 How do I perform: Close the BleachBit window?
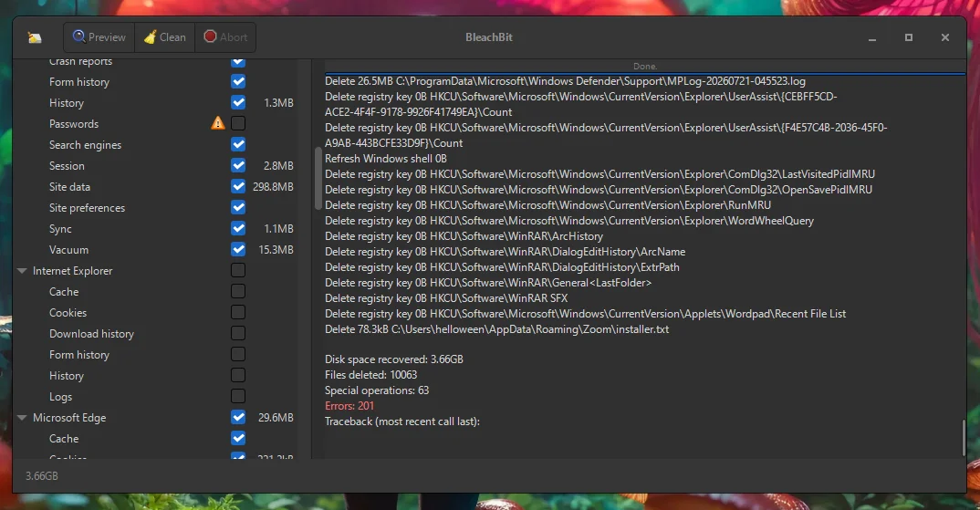(945, 37)
